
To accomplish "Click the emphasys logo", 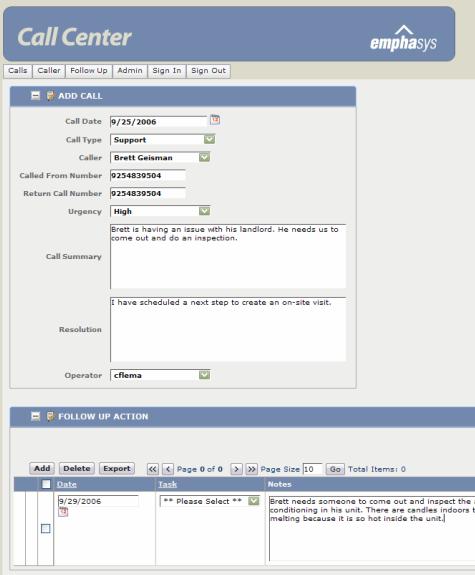I will [403, 39].
